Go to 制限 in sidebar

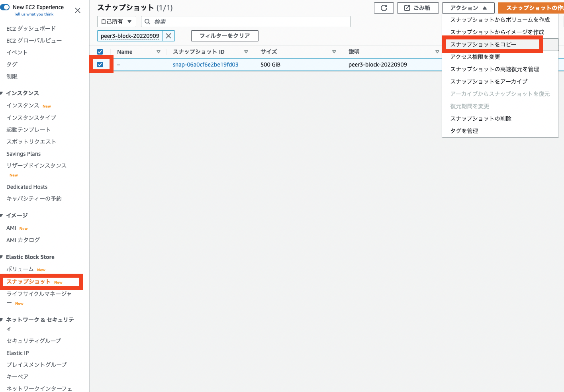[x=12, y=76]
